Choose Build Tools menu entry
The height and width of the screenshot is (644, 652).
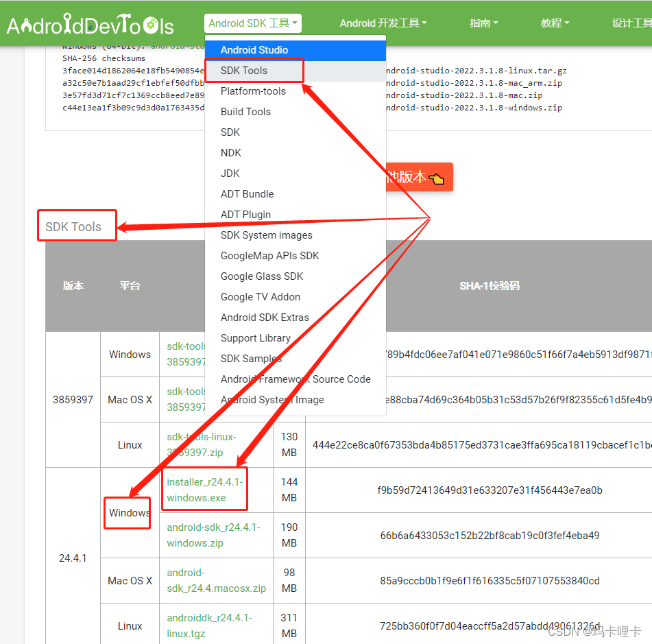coord(295,112)
